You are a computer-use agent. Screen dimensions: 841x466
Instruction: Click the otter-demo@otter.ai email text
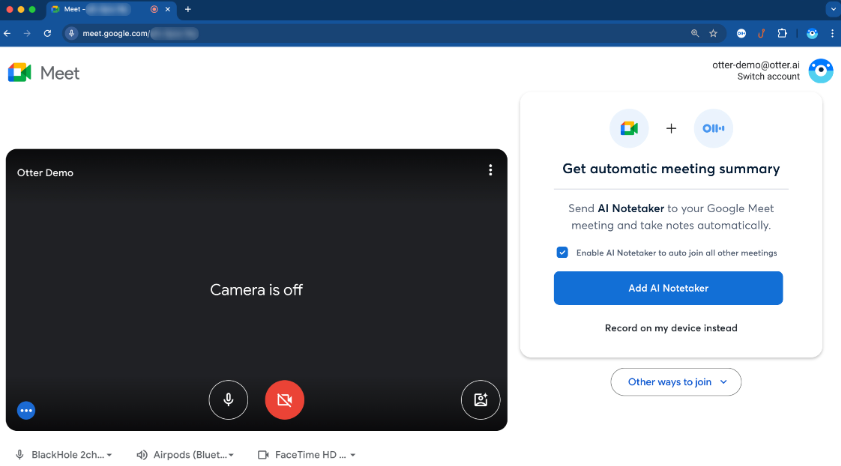tap(756, 65)
